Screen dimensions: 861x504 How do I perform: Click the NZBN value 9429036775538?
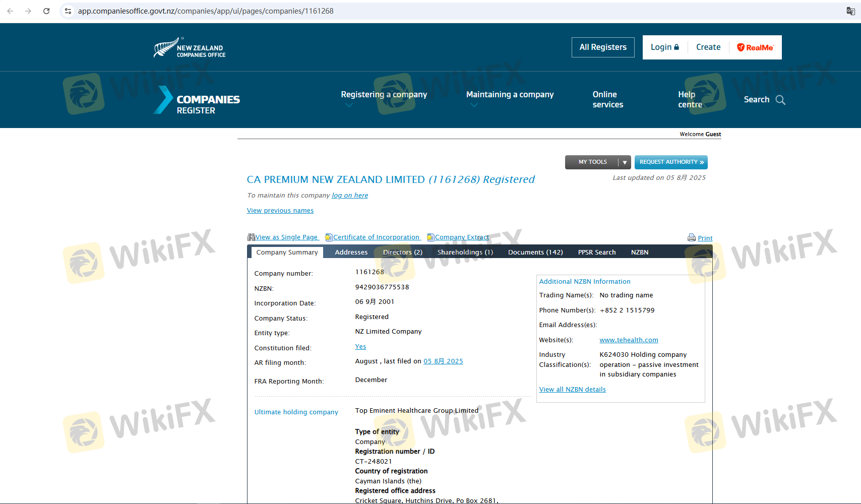382,287
